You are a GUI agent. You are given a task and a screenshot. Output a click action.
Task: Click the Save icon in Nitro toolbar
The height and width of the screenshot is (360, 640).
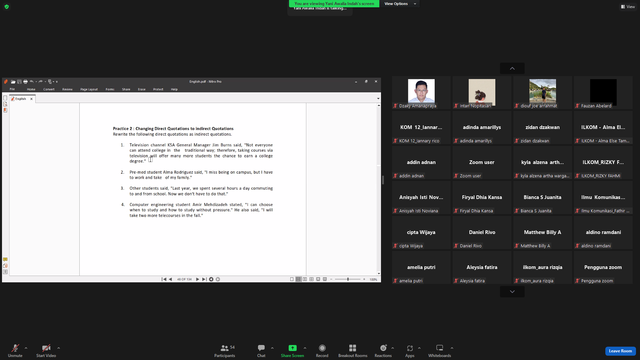click(x=19, y=82)
